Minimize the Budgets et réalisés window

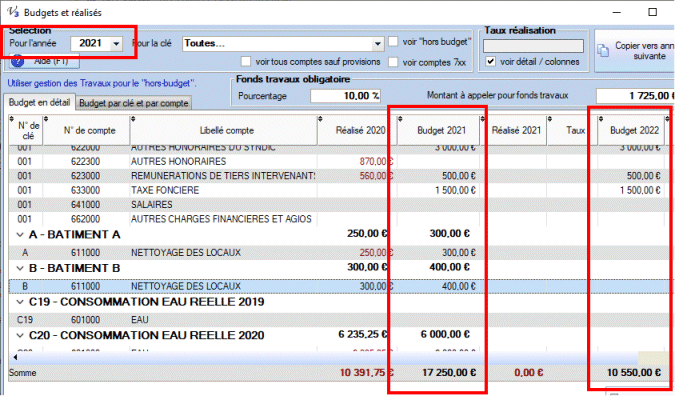pos(617,12)
